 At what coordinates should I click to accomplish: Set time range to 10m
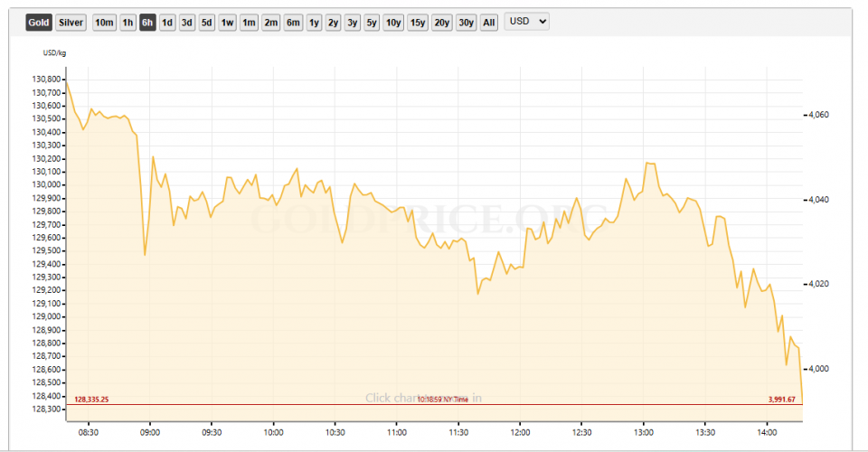coord(104,23)
